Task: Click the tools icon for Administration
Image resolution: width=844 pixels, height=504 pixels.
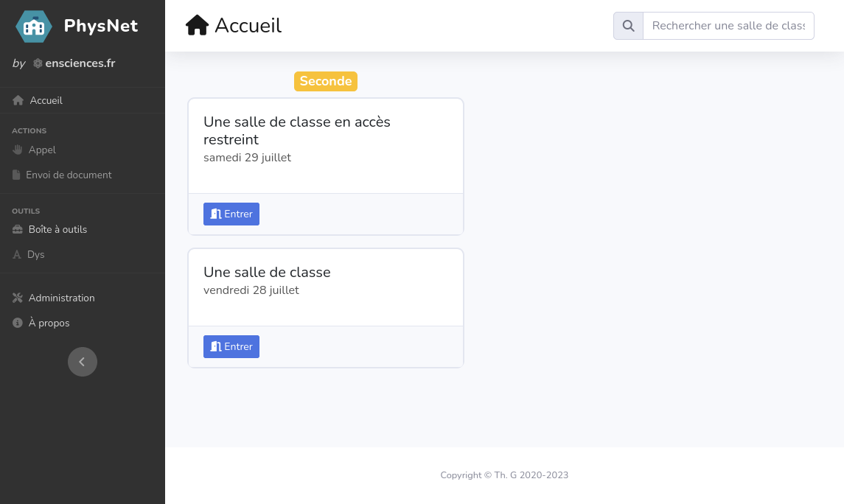Action: click(x=18, y=298)
